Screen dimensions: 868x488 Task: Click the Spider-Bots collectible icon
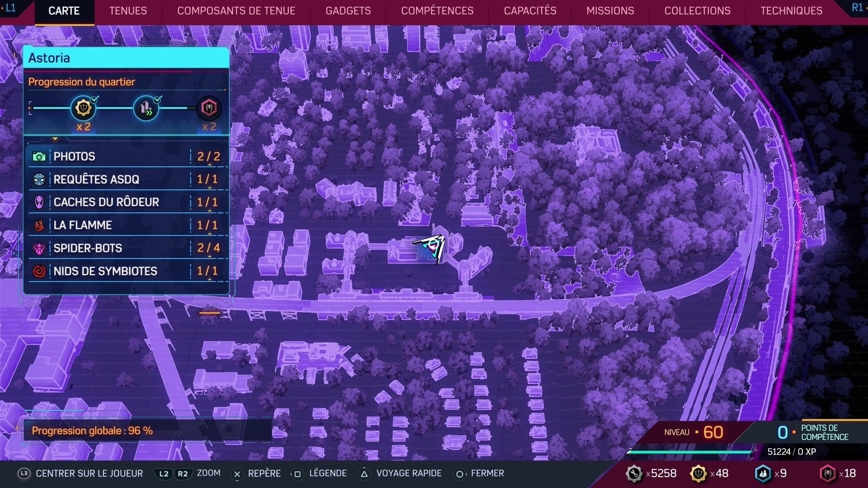tap(39, 248)
